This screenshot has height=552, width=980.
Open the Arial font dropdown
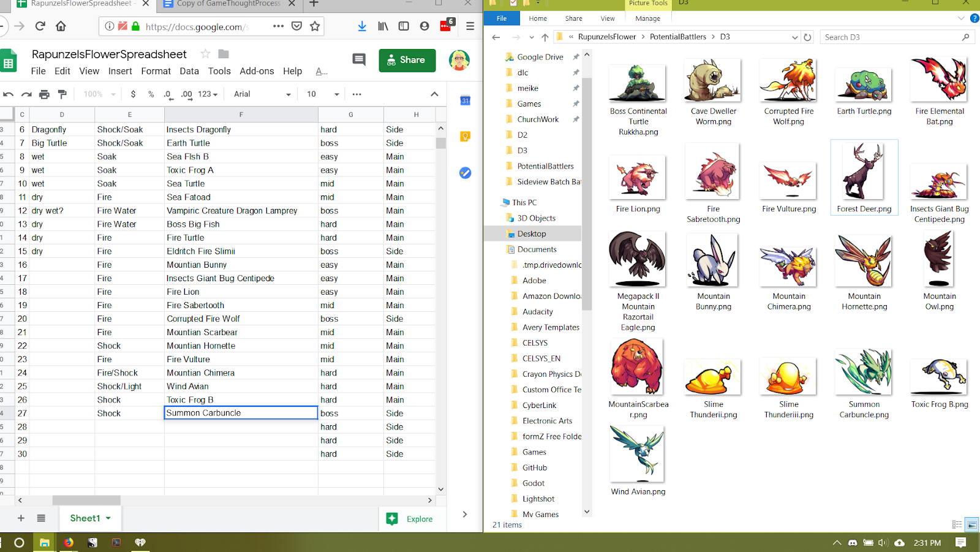tap(262, 94)
